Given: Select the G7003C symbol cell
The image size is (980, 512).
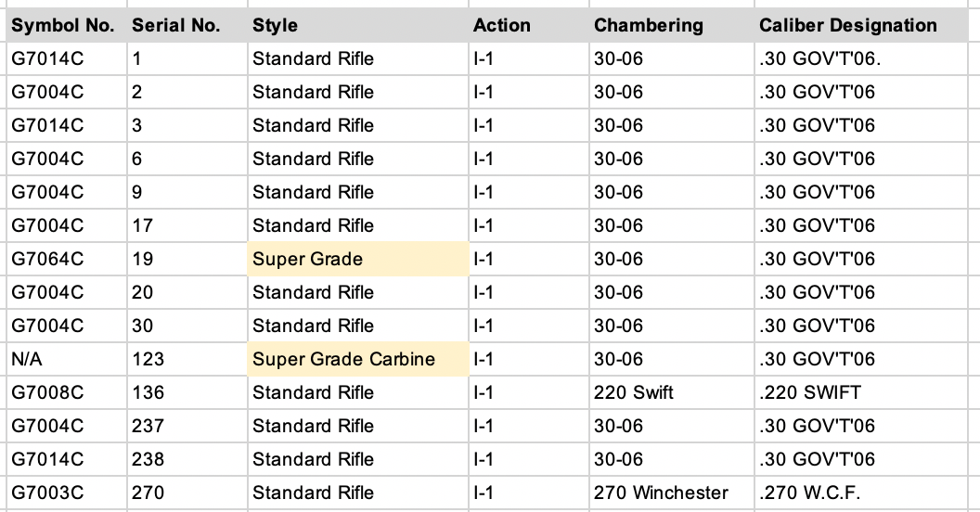Looking at the screenshot, I should tap(66, 493).
